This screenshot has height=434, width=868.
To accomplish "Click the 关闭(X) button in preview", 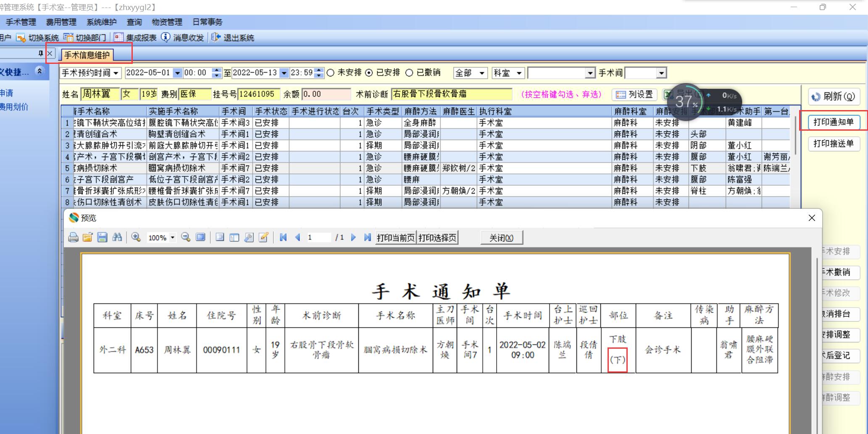I will tap(502, 238).
